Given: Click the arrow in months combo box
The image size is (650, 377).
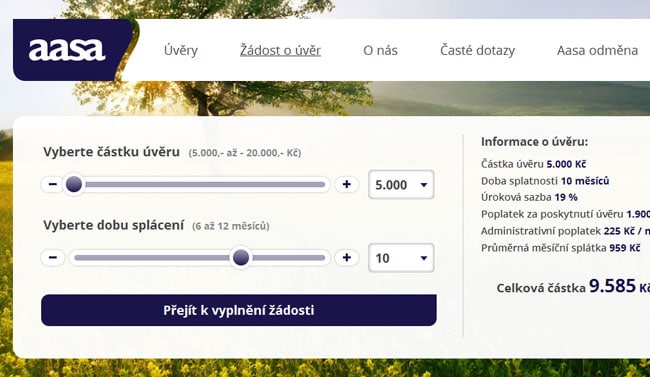Looking at the screenshot, I should point(424,258).
